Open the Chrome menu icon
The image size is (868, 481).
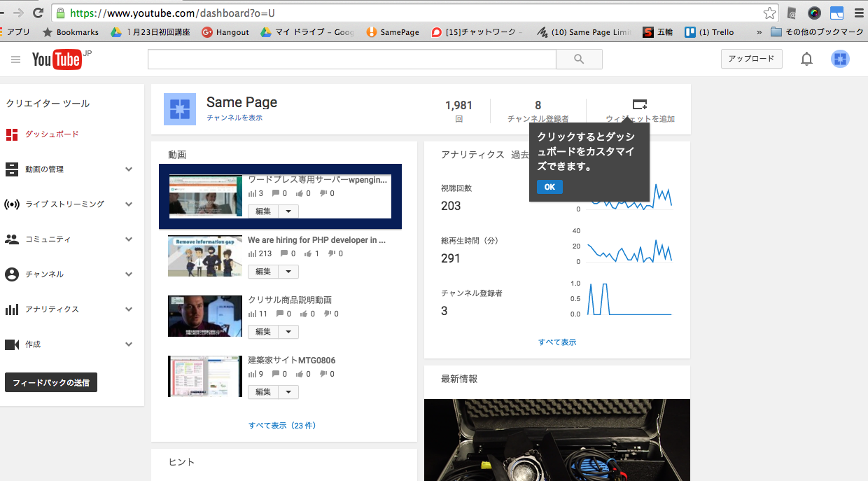point(859,13)
